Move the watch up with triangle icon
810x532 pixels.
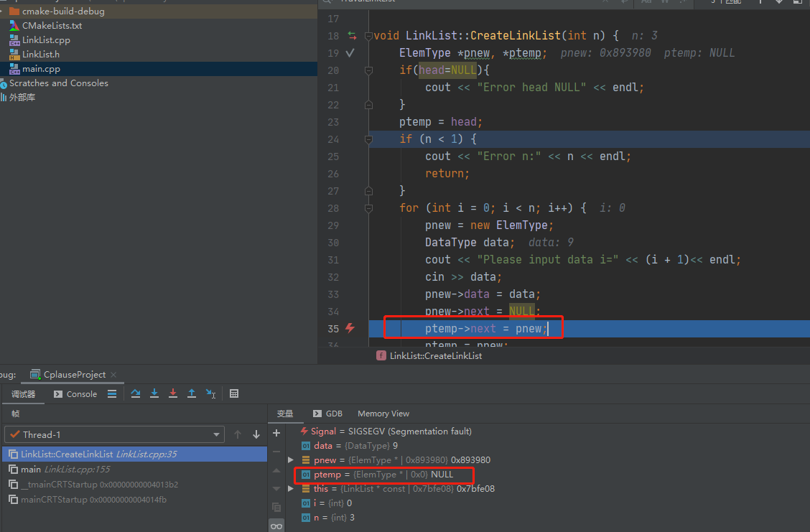(276, 470)
